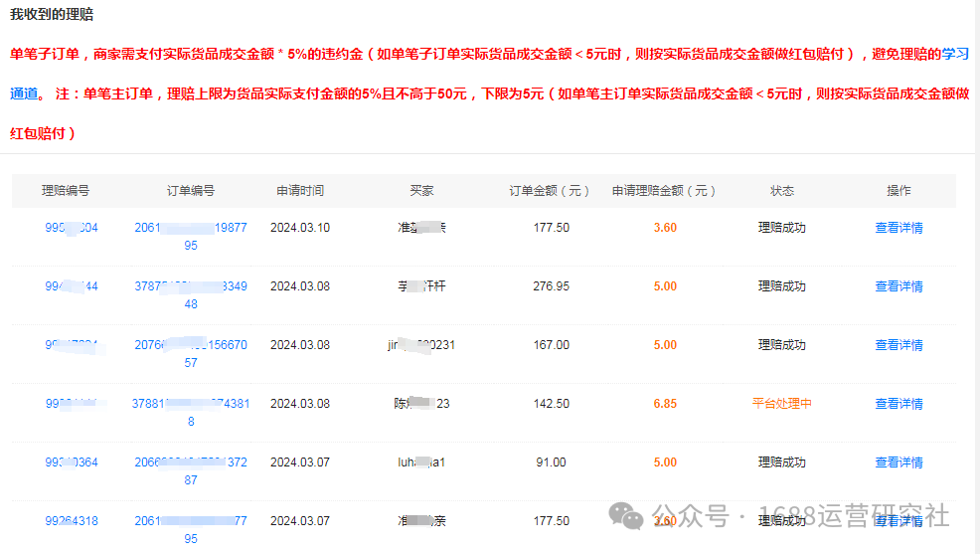Select the date 2024.03.10
Viewport: 980px width, 554px height.
tap(300, 228)
